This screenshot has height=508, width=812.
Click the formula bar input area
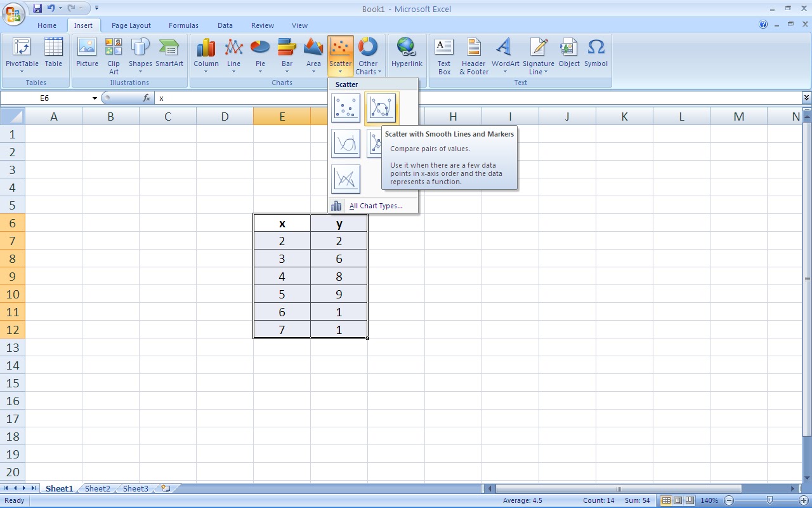pos(254,98)
